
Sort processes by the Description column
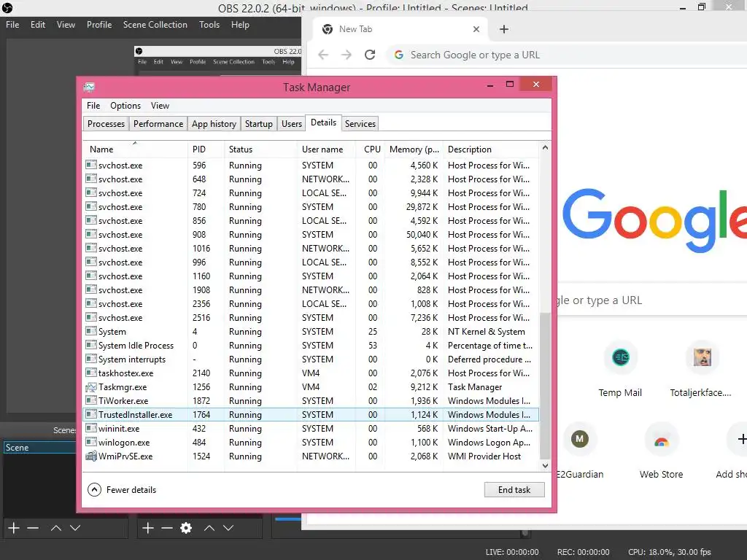[491, 149]
